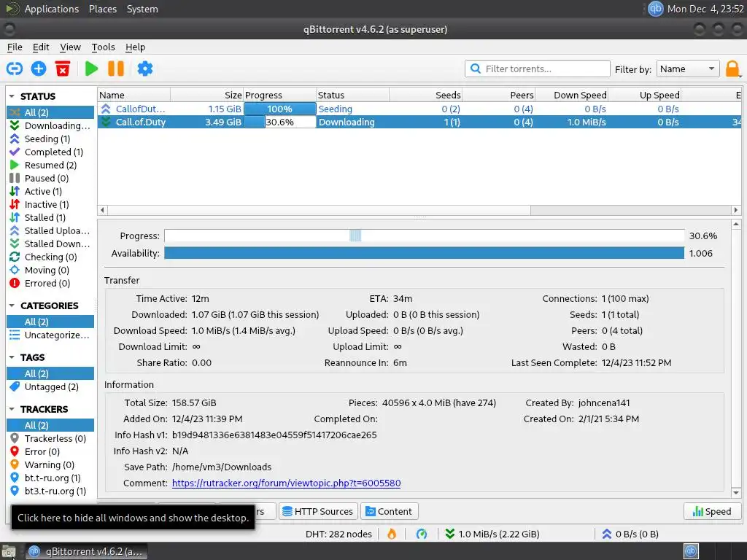Select Uncategorized category filter
747x560 pixels.
(x=50, y=335)
